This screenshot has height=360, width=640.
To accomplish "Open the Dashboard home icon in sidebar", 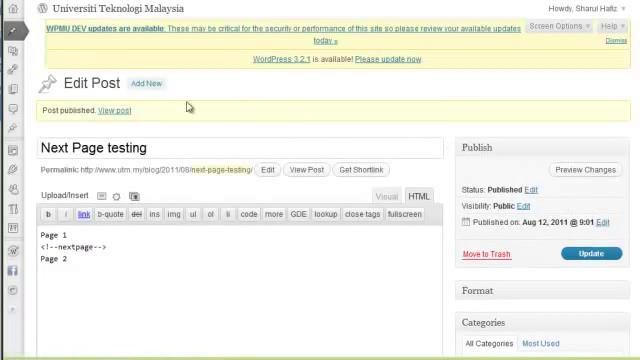I will 13,9.
